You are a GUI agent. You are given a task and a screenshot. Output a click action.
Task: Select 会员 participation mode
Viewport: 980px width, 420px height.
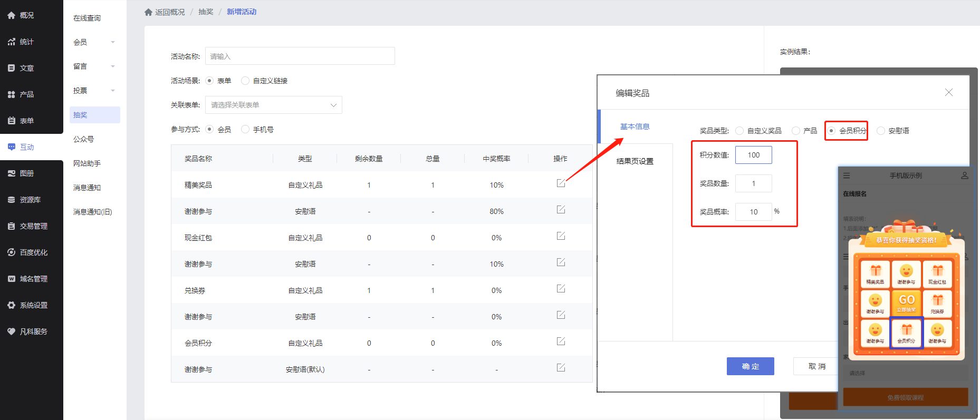click(209, 129)
